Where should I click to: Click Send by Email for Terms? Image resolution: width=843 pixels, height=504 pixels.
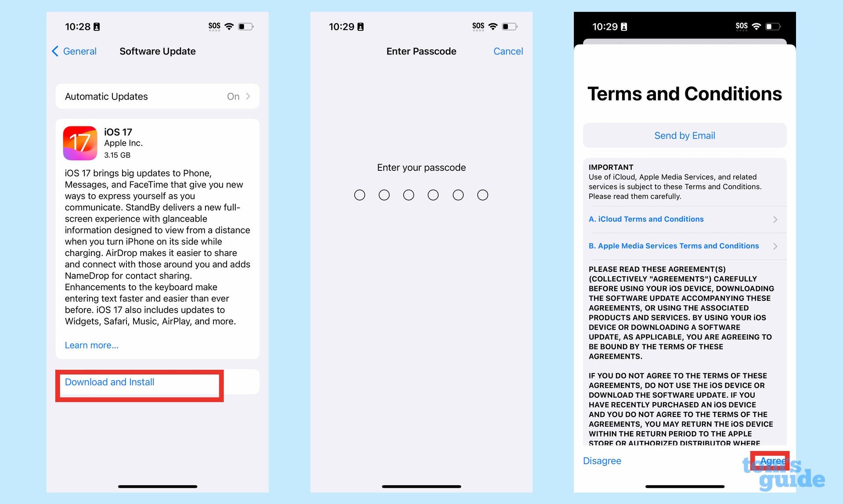(x=684, y=135)
